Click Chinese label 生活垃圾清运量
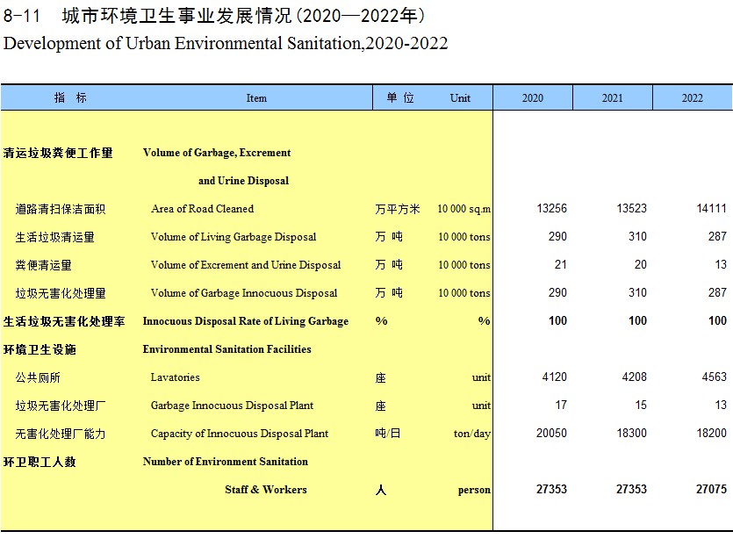This screenshot has width=733, height=560. click(x=54, y=237)
